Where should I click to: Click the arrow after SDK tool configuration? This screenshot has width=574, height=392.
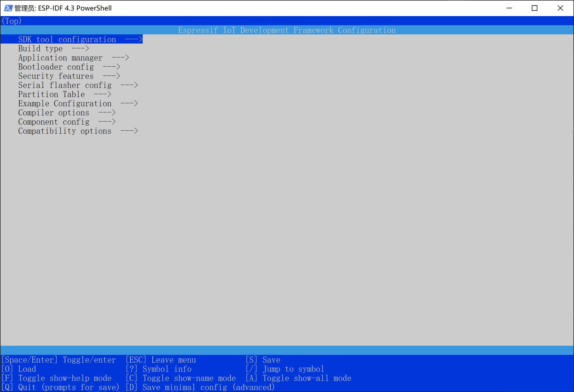(134, 39)
